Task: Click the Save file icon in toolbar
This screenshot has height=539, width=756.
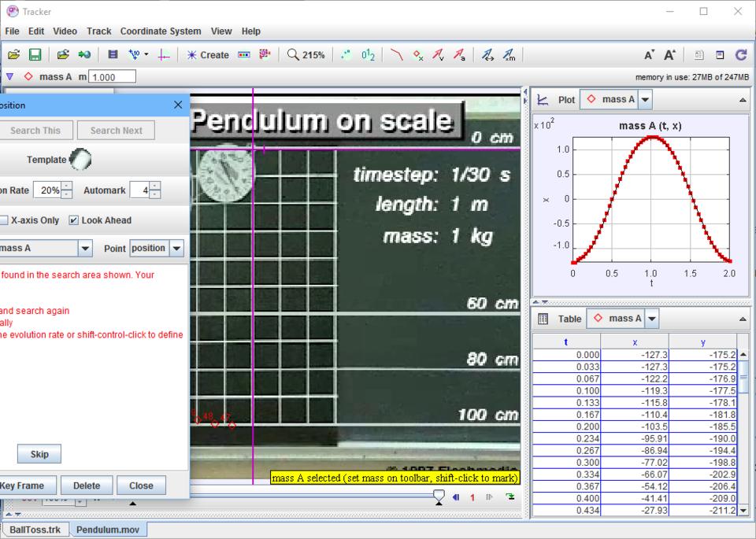Action: (35, 55)
